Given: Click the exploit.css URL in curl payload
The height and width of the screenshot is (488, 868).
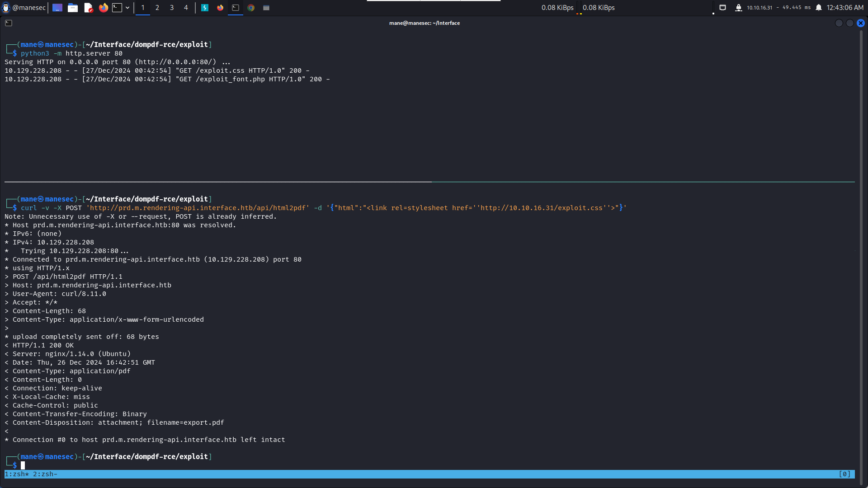Looking at the screenshot, I should click(542, 208).
